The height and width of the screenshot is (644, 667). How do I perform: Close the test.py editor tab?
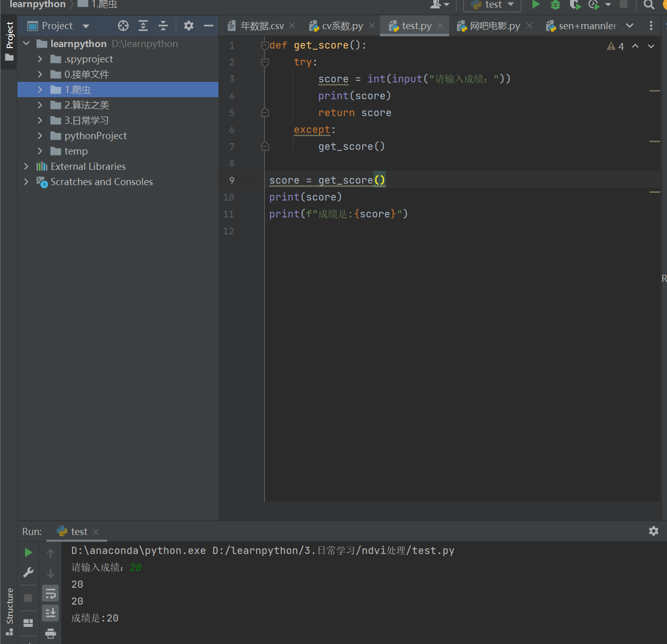(x=440, y=26)
